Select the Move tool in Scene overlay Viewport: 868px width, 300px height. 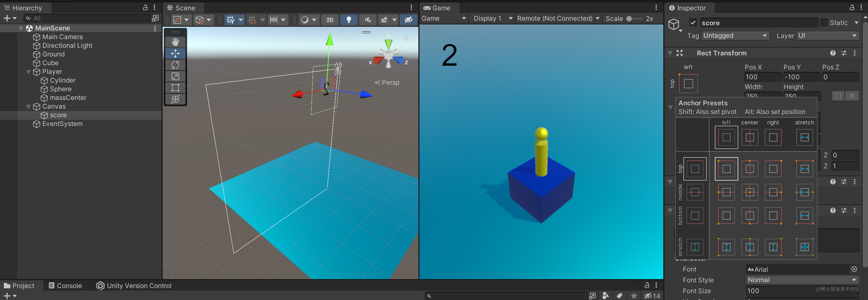175,53
